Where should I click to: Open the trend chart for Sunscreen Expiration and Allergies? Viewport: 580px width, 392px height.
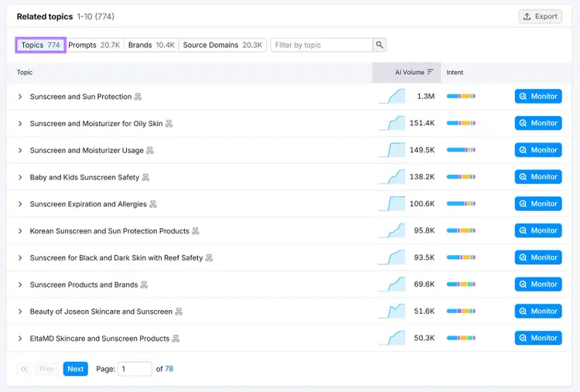tap(392, 204)
